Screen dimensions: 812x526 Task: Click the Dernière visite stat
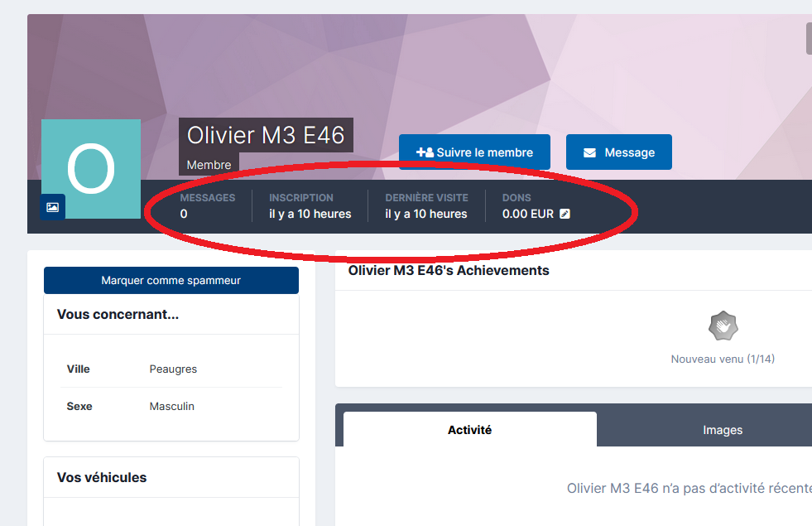coord(426,205)
